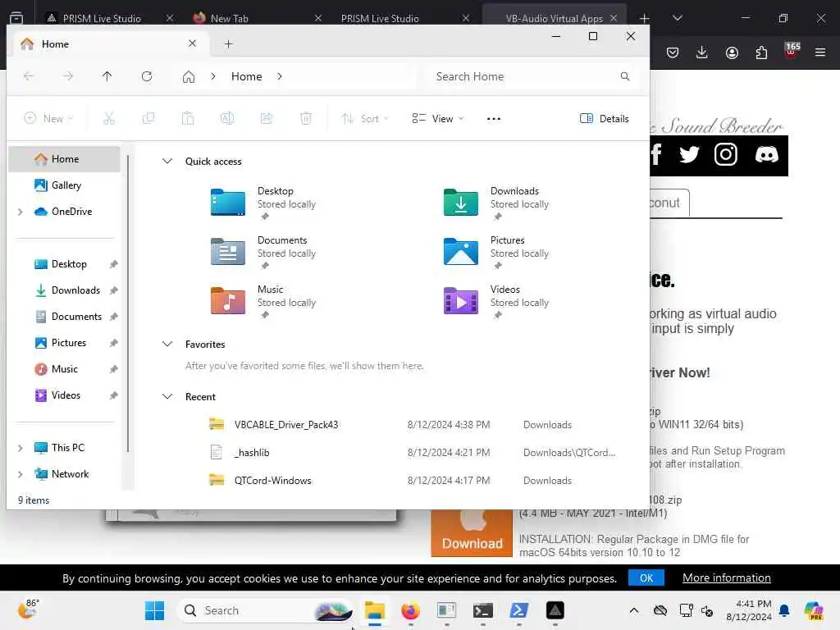The image size is (840, 630).
Task: Open Firefox hamburger application menu
Action: (x=820, y=52)
